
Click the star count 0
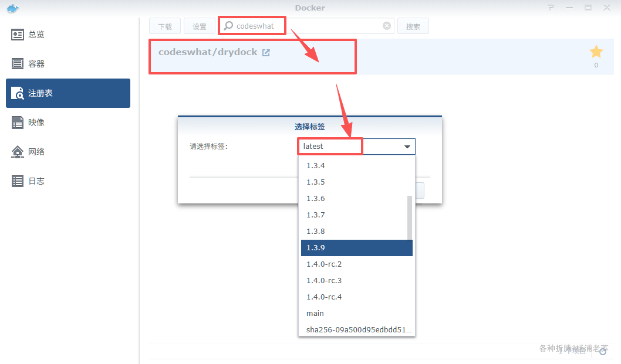596,65
